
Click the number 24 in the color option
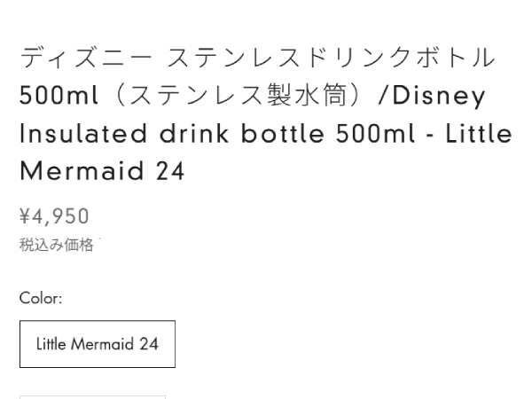tap(148, 344)
